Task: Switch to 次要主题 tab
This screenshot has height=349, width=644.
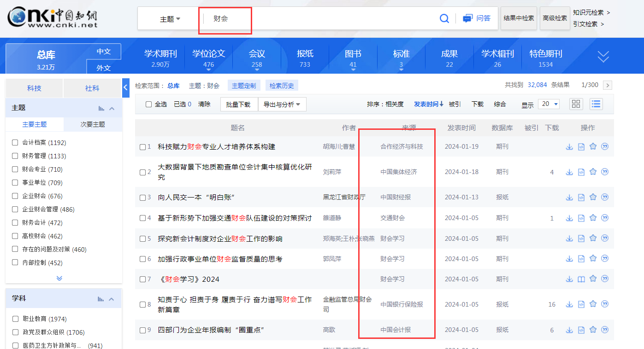Action: point(93,124)
